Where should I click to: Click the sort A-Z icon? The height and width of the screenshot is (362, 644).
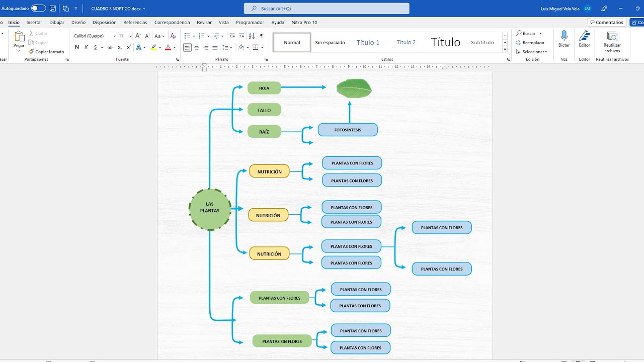click(252, 36)
